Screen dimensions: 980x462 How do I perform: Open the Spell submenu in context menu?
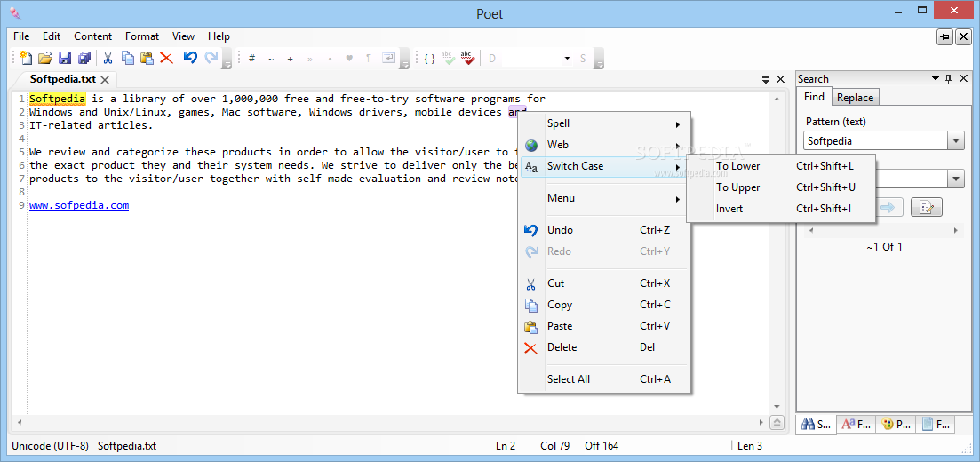point(604,123)
